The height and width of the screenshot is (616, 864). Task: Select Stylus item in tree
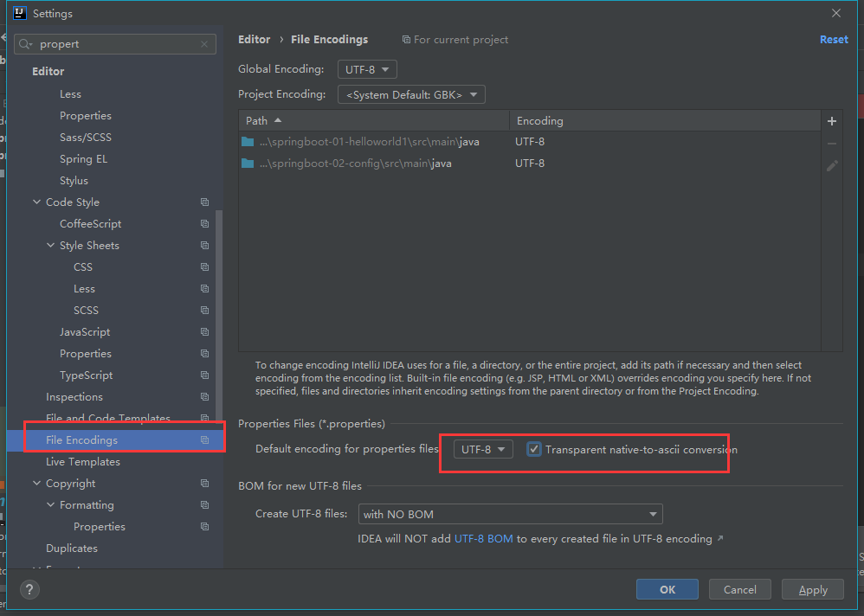pyautogui.click(x=74, y=181)
